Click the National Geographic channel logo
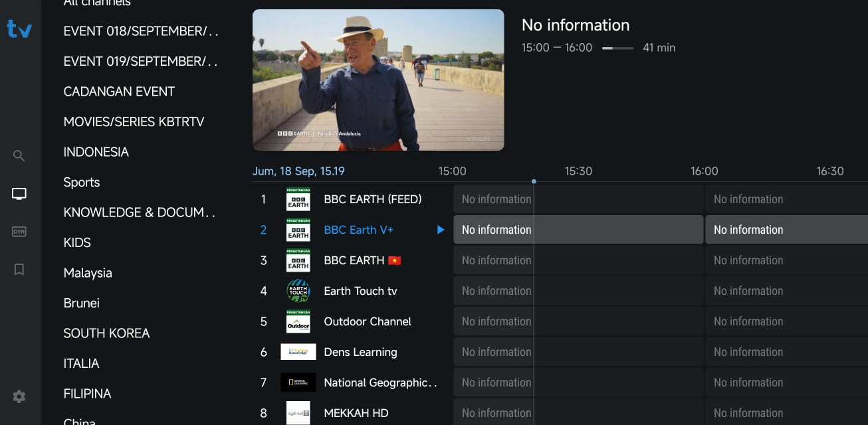 [298, 382]
